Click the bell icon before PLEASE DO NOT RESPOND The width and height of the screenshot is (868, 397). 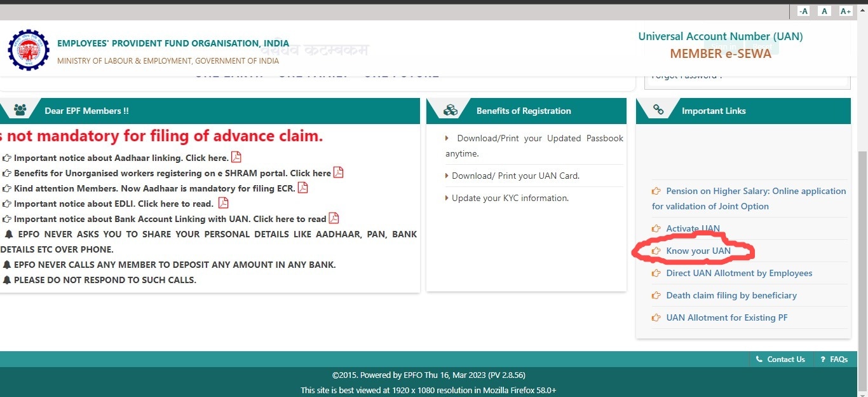click(x=7, y=280)
